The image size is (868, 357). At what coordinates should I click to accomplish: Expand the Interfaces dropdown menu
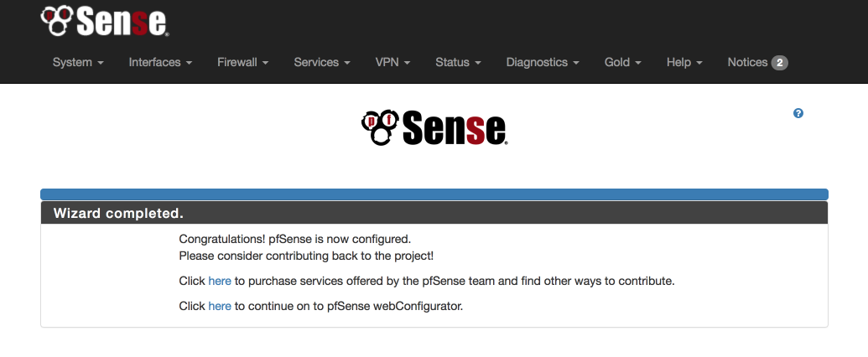160,63
